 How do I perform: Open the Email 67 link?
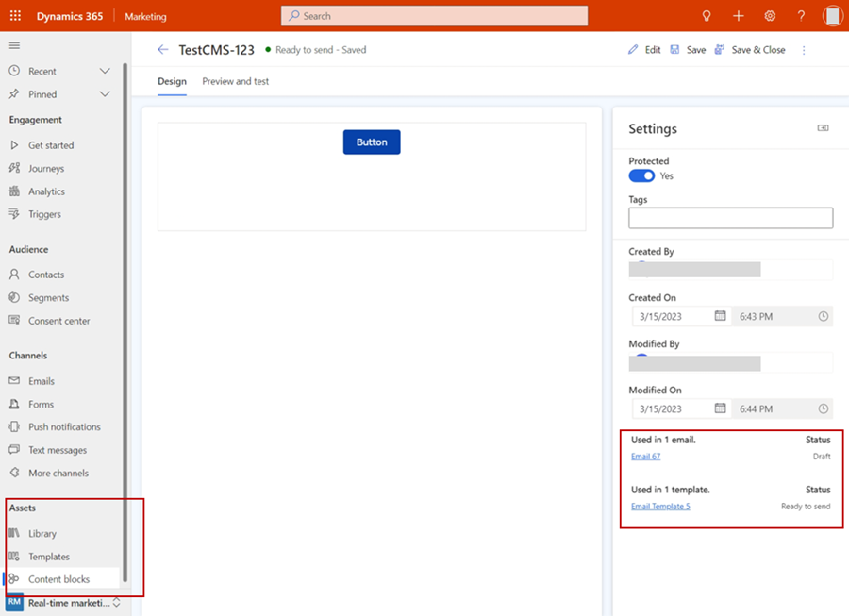click(x=645, y=456)
